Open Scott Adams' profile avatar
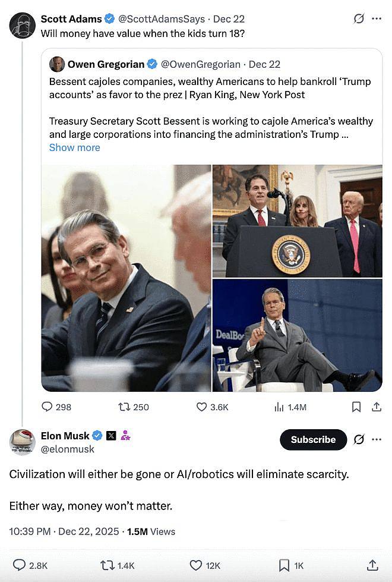This screenshot has height=582, width=392. pos(23,25)
